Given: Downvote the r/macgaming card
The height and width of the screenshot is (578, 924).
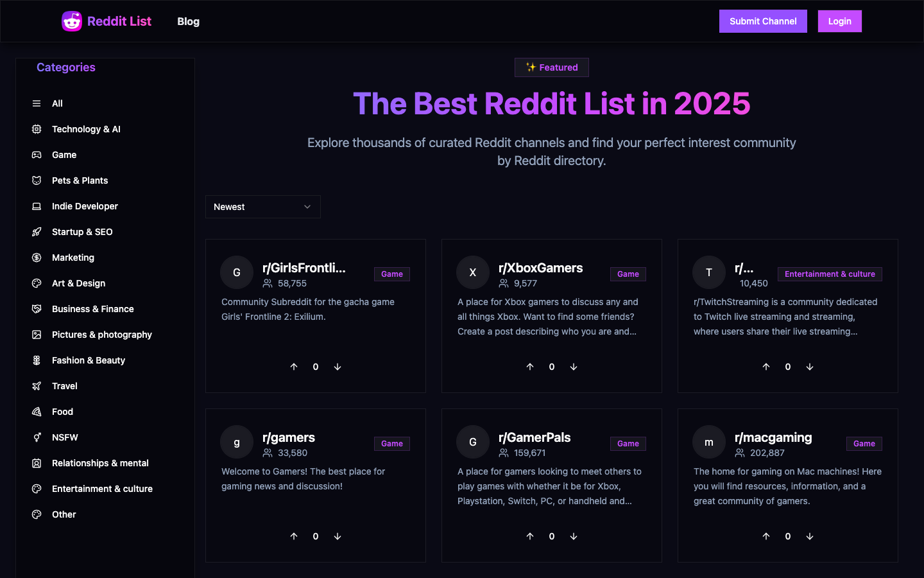Looking at the screenshot, I should pyautogui.click(x=810, y=536).
